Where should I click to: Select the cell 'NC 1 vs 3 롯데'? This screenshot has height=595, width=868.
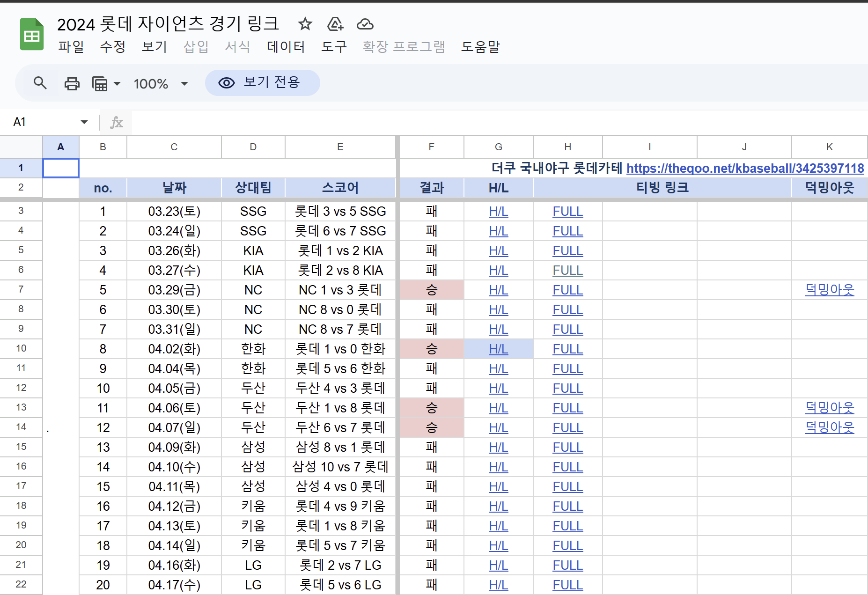click(340, 290)
